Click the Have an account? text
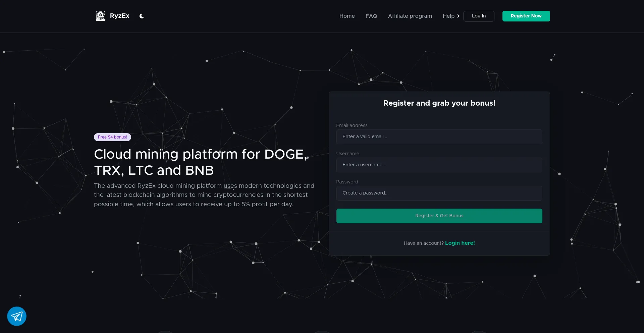 (x=424, y=243)
